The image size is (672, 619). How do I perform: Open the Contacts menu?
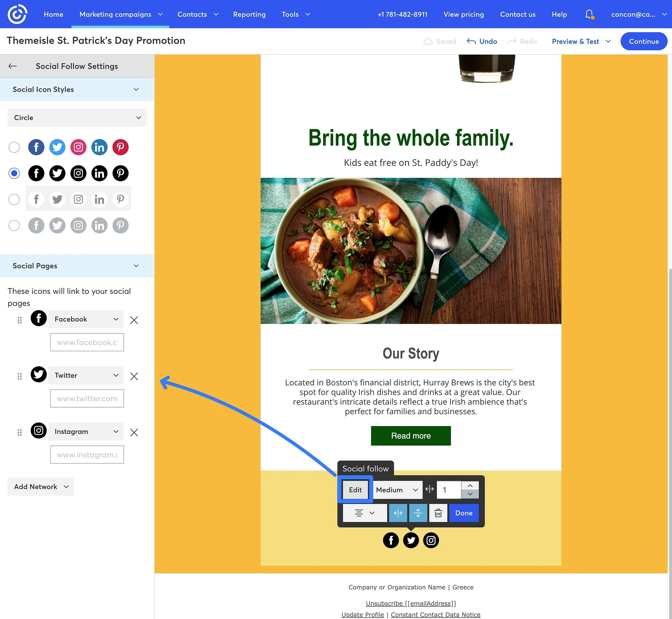(x=198, y=14)
